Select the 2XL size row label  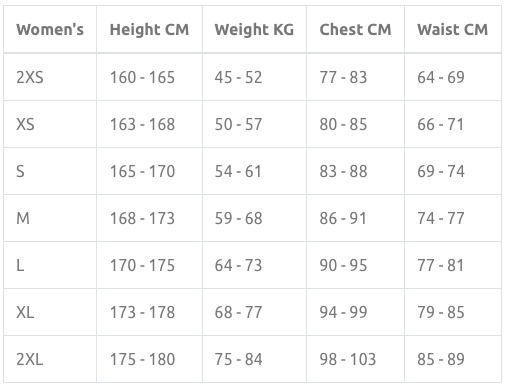pyautogui.click(x=50, y=359)
